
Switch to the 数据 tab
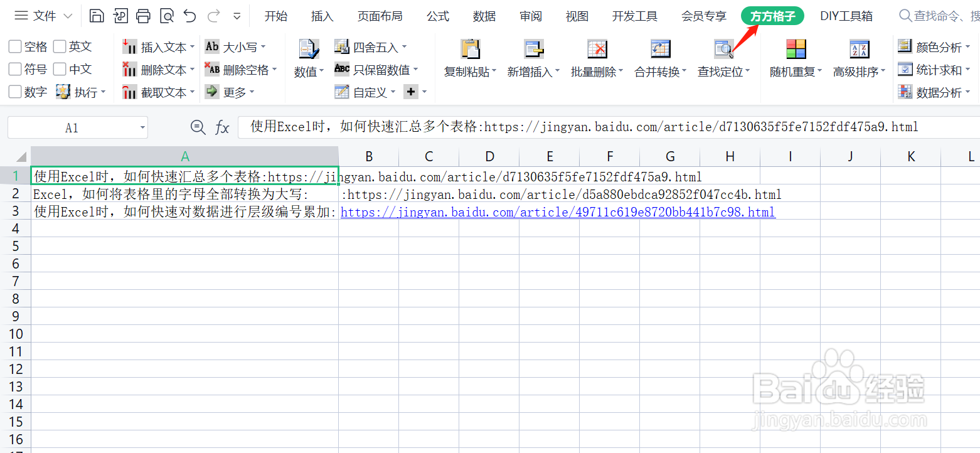(x=484, y=16)
